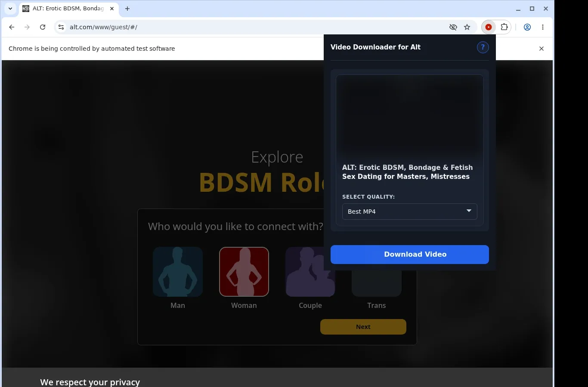588x387 pixels.
Task: Open Chrome's three-dot menu
Action: (543, 27)
